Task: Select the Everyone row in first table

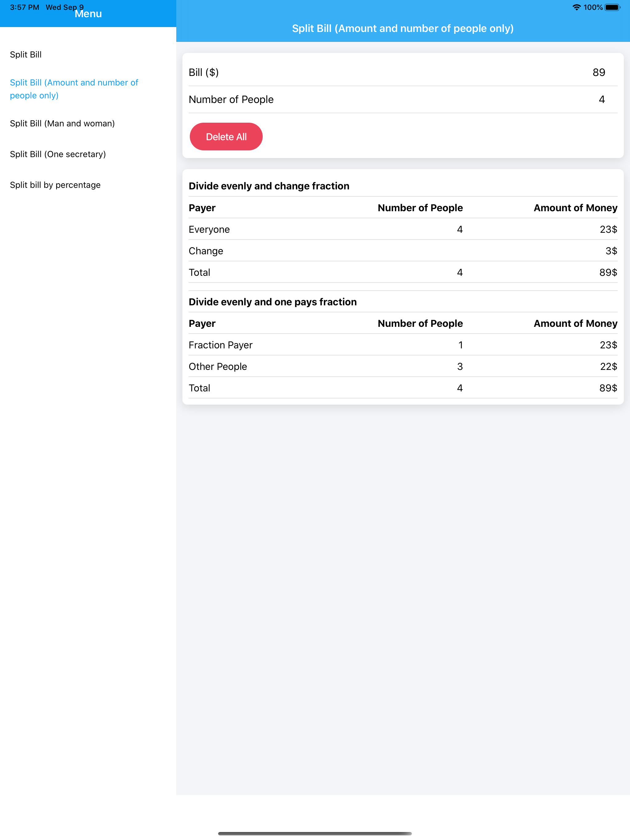Action: point(402,229)
